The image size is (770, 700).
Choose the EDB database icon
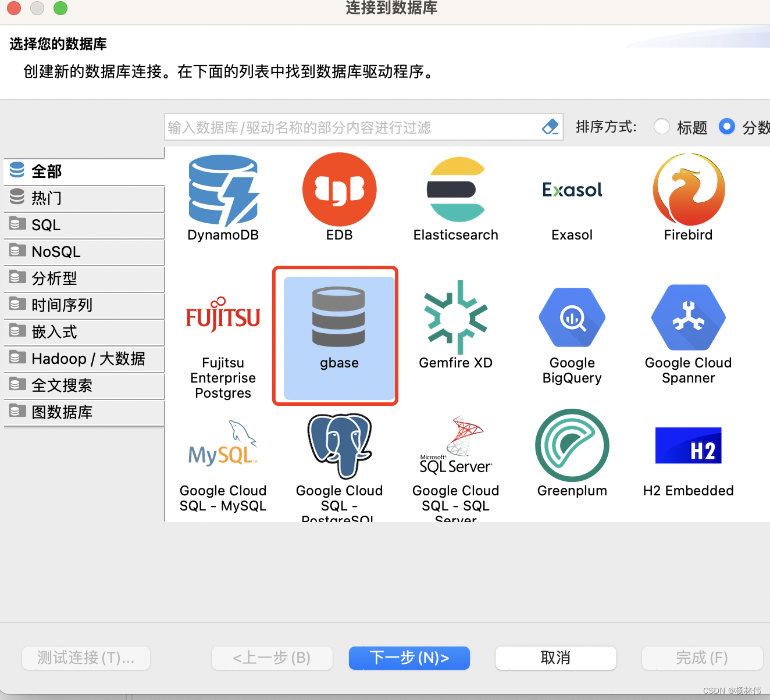point(340,190)
